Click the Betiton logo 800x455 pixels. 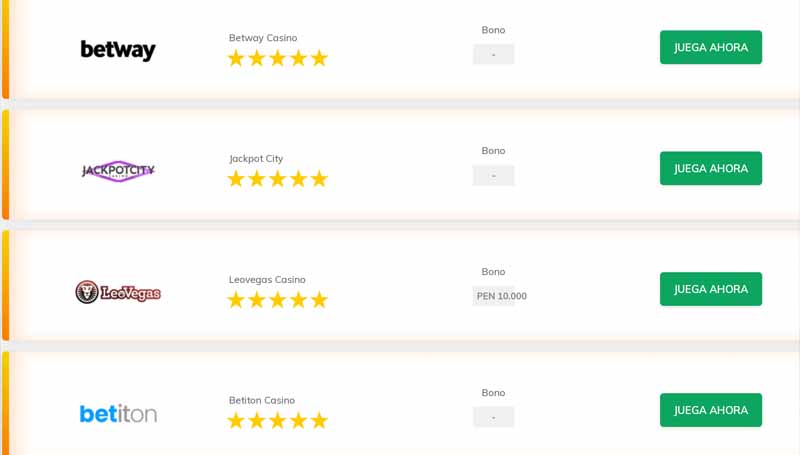pyautogui.click(x=118, y=413)
